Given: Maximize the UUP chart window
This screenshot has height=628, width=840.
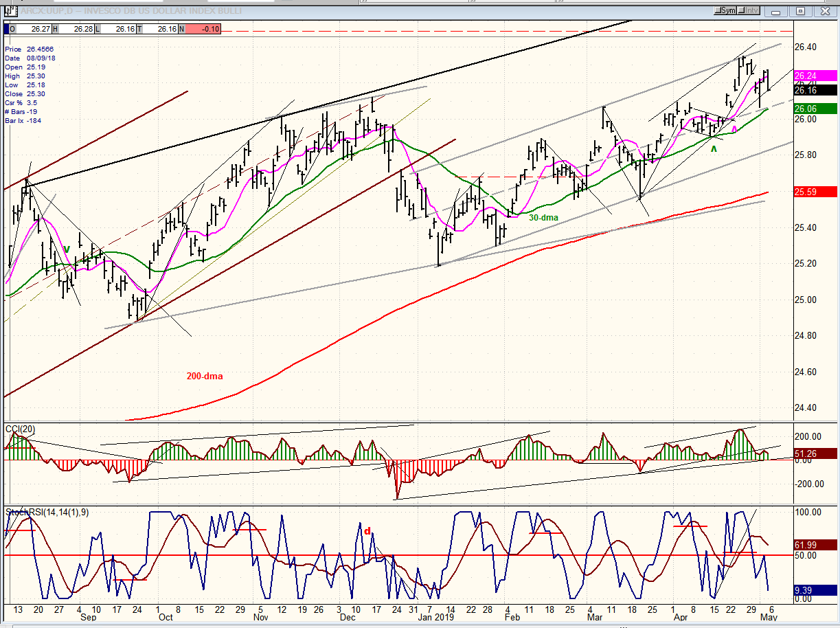Looking at the screenshot, I should point(800,10).
